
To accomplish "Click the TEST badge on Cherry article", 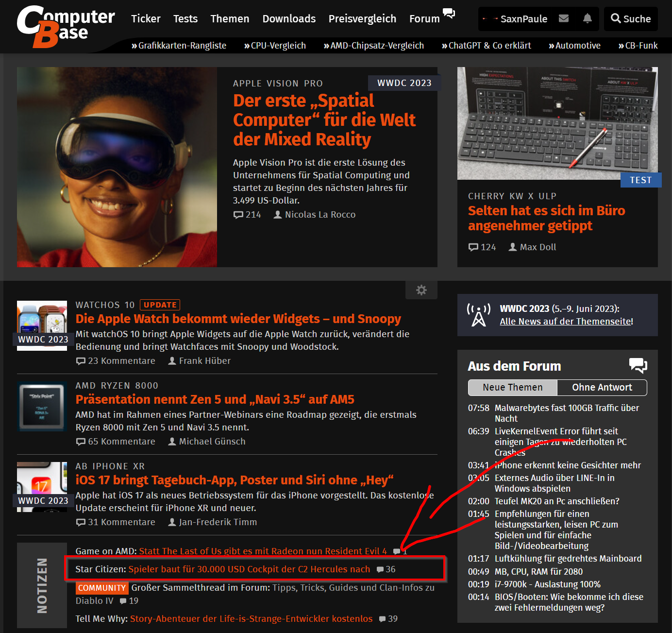I will pos(641,180).
